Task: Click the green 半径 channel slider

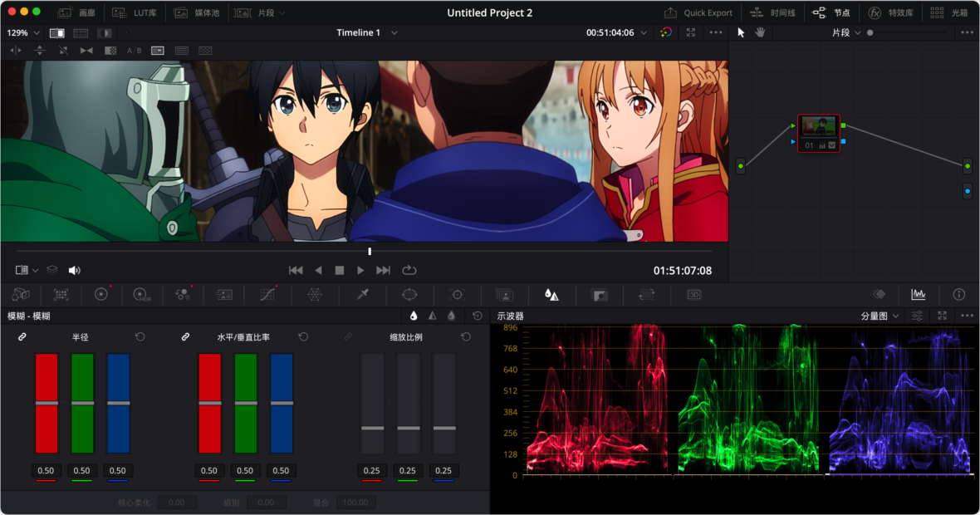Action: coord(82,405)
